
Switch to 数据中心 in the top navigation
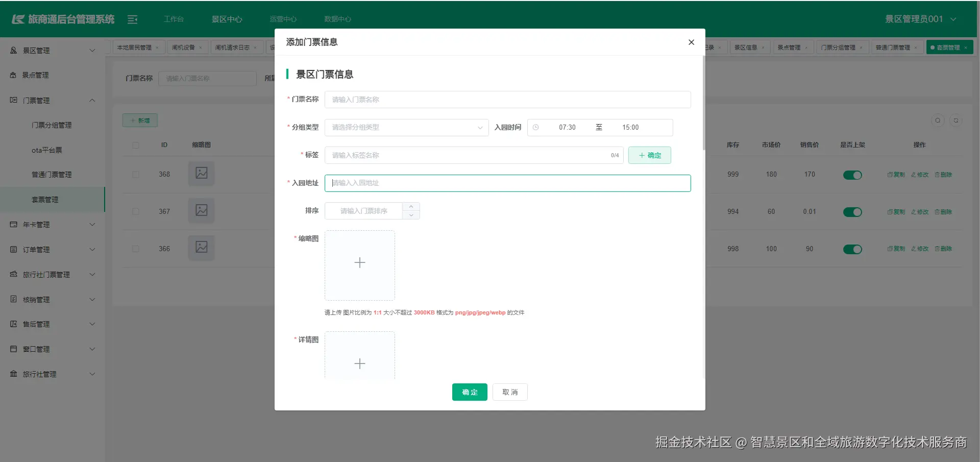[337, 19]
